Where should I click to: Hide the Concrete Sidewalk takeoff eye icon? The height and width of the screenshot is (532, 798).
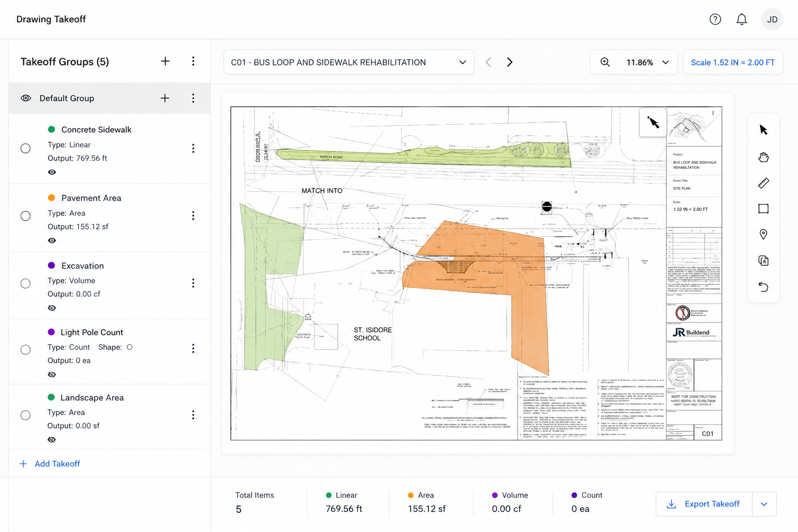(x=52, y=172)
